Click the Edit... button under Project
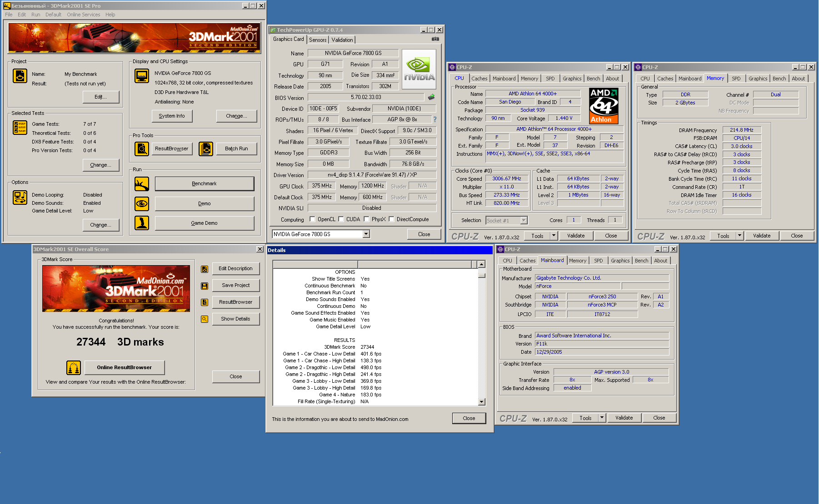Viewport: 819px width, 504px height. coord(101,97)
